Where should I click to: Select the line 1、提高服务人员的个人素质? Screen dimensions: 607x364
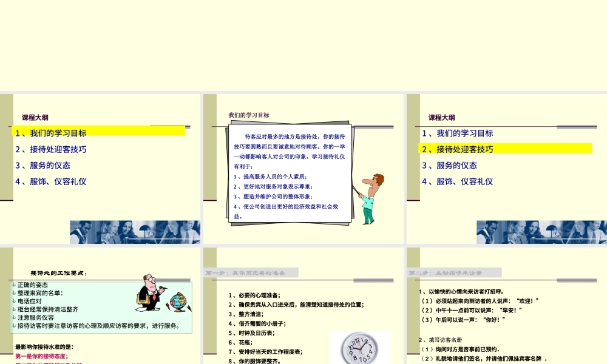point(270,176)
